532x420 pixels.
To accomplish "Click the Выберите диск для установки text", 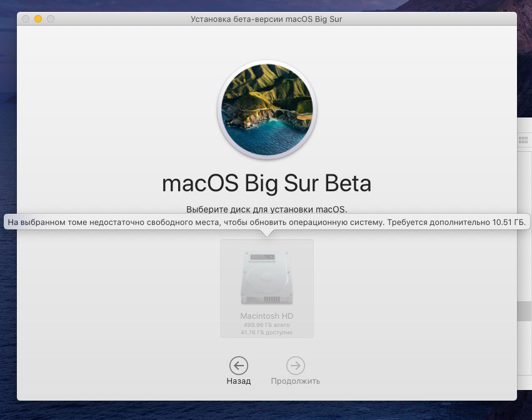I will tap(267, 209).
